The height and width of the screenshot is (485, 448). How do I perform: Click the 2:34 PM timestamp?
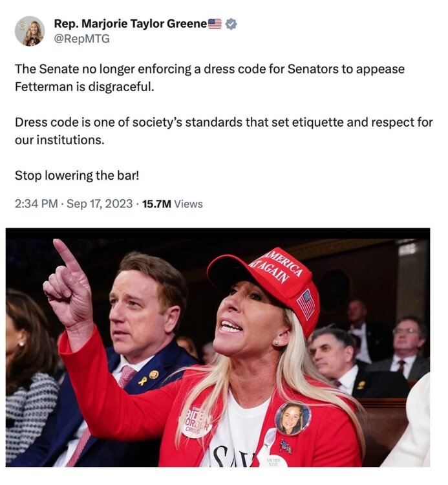pyautogui.click(x=36, y=204)
